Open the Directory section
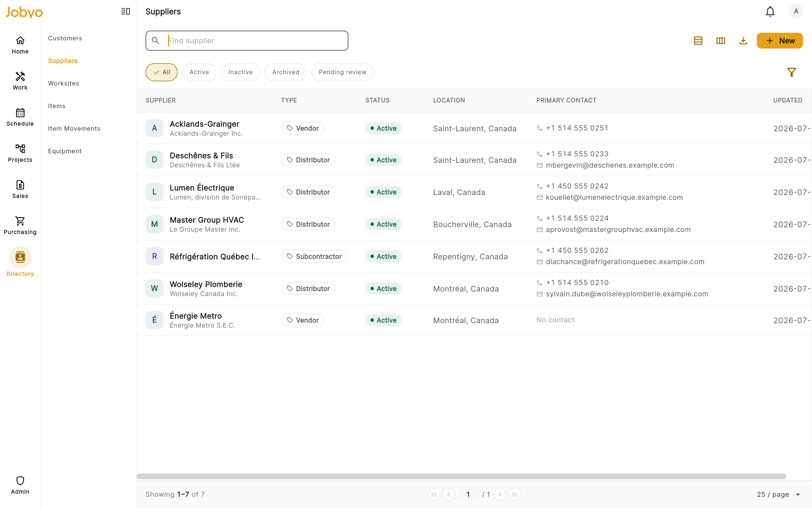812x508 pixels. pos(20,262)
